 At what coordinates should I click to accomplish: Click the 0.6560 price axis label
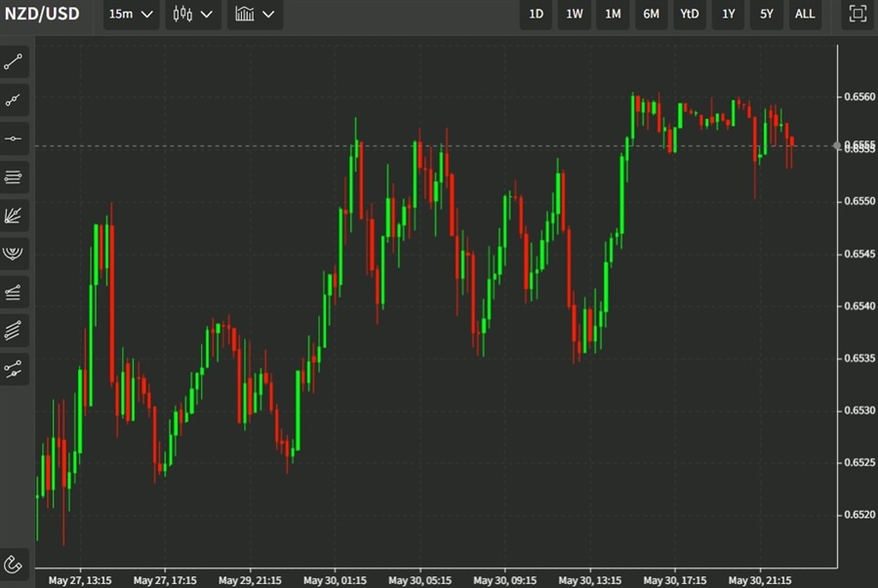coord(859,97)
